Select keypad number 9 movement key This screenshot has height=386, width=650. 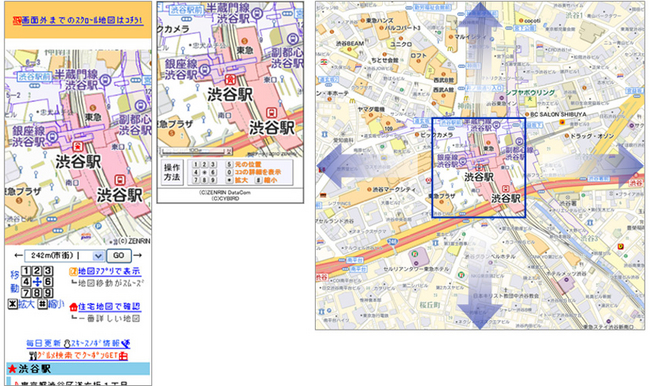49,293
